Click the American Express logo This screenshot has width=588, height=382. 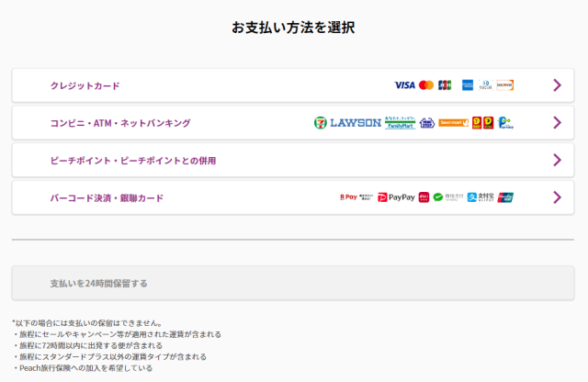468,85
